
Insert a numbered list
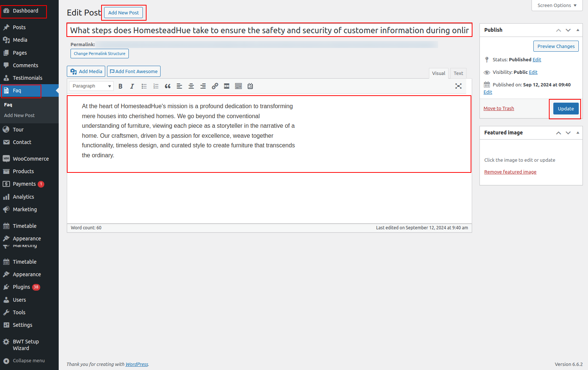pyautogui.click(x=156, y=86)
